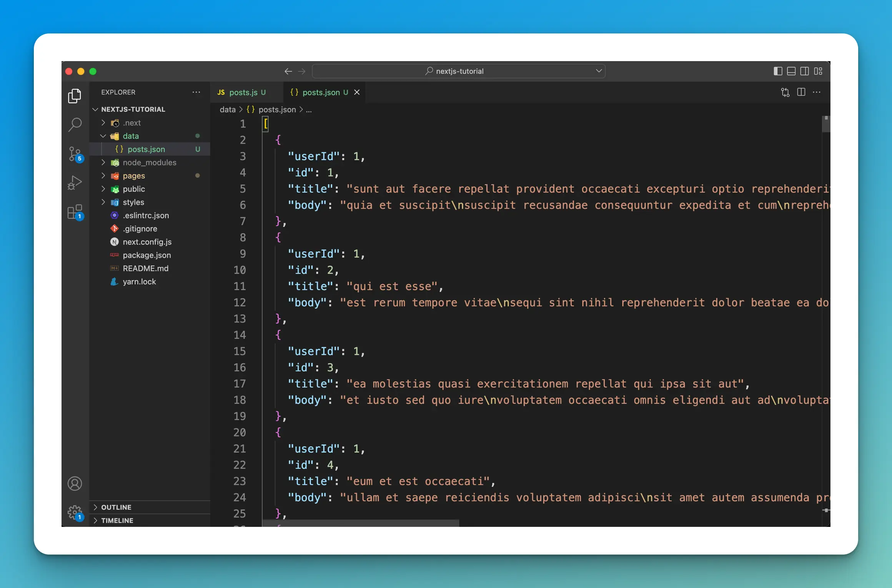Open the Manage gear icon
This screenshot has height=588, width=892.
tap(75, 513)
